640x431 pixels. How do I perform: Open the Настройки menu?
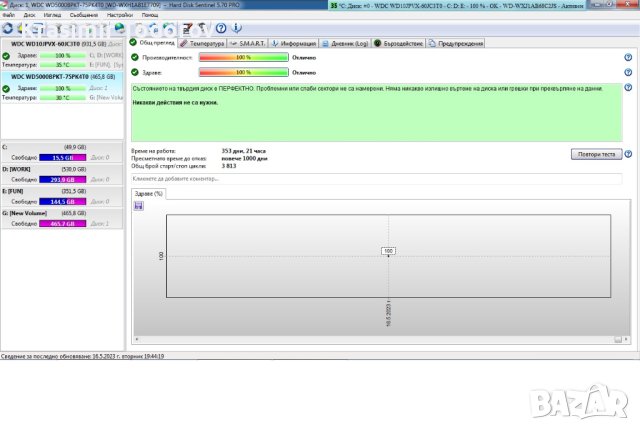point(119,16)
